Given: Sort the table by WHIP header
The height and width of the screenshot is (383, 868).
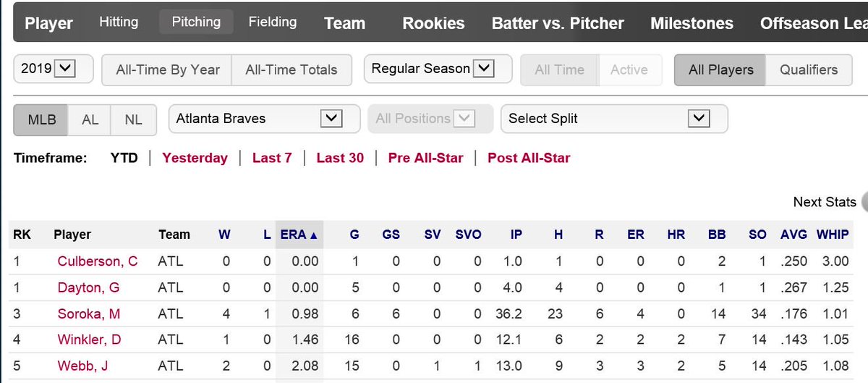Looking at the screenshot, I should point(833,235).
